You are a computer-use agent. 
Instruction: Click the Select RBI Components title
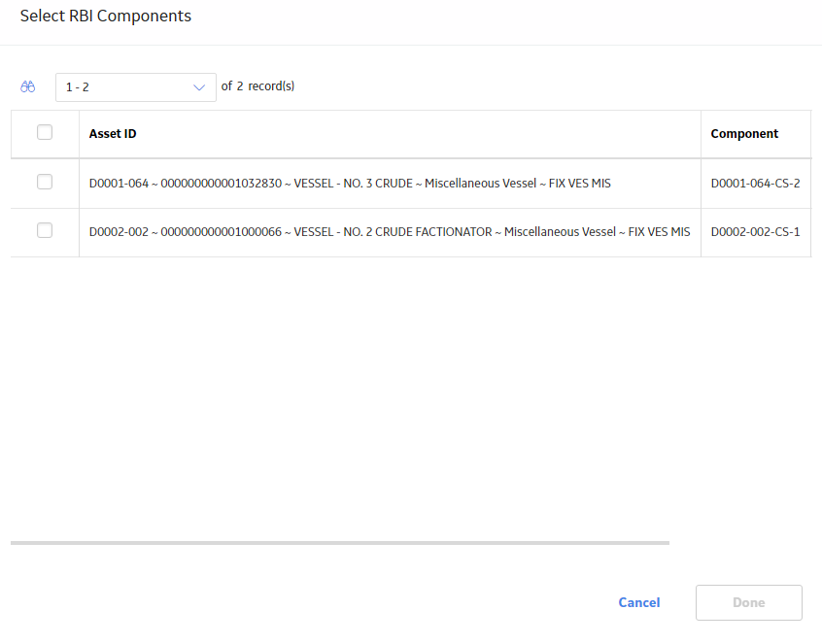(106, 17)
